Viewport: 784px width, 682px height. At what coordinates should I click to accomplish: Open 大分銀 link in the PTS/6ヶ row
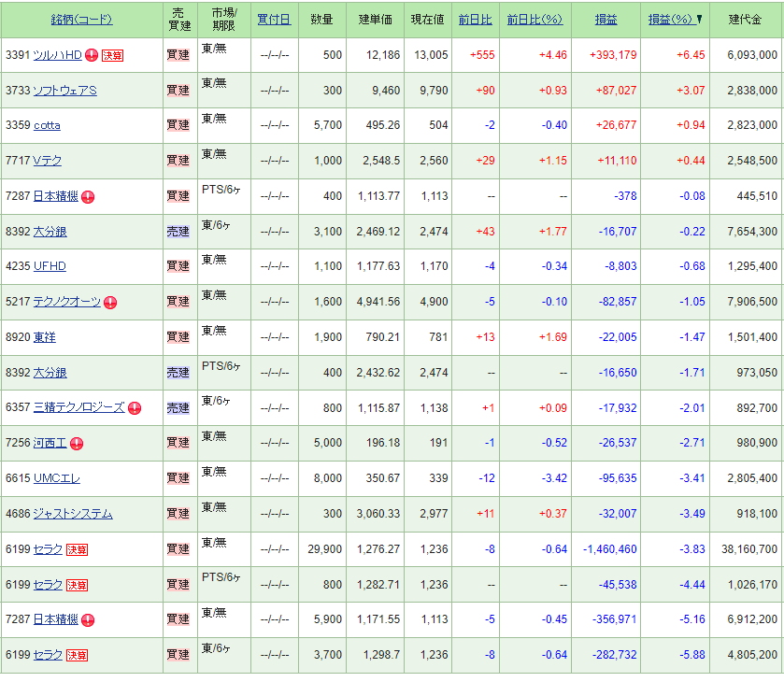point(50,373)
